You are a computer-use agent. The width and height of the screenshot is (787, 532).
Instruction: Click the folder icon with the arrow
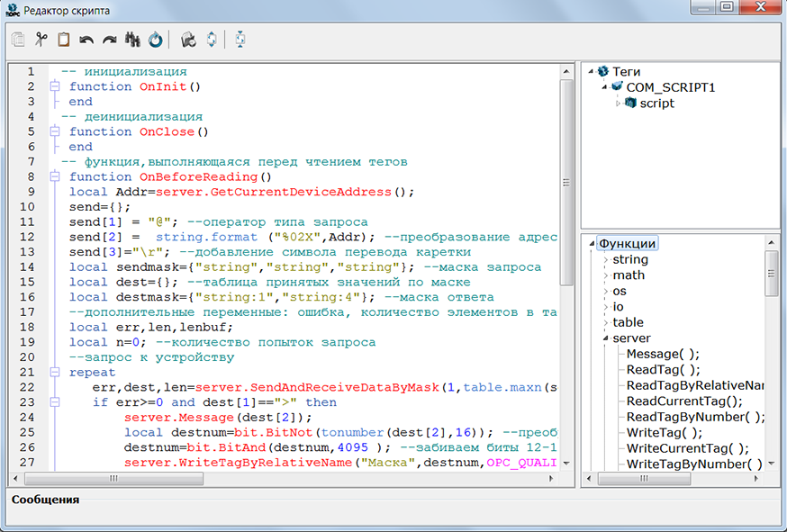click(188, 40)
